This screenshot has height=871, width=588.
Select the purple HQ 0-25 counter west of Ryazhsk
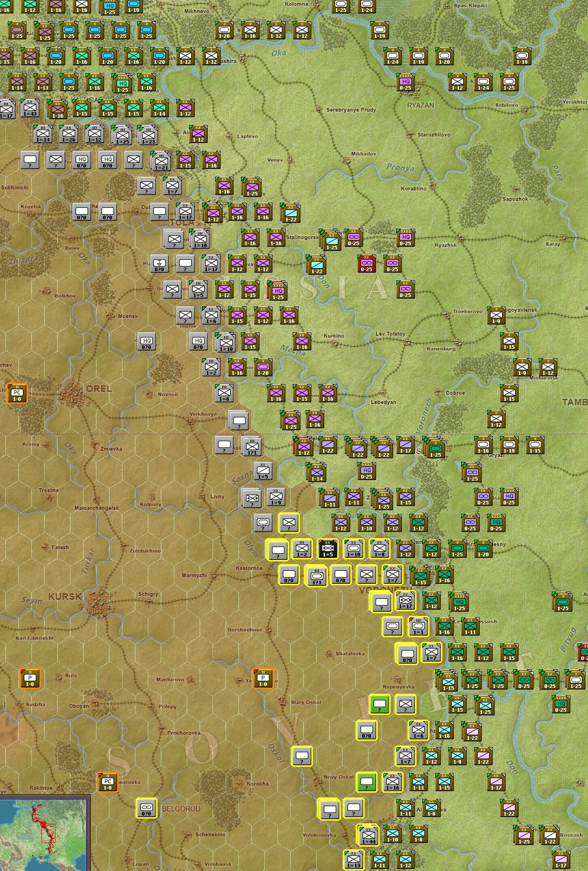pyautogui.click(x=405, y=237)
